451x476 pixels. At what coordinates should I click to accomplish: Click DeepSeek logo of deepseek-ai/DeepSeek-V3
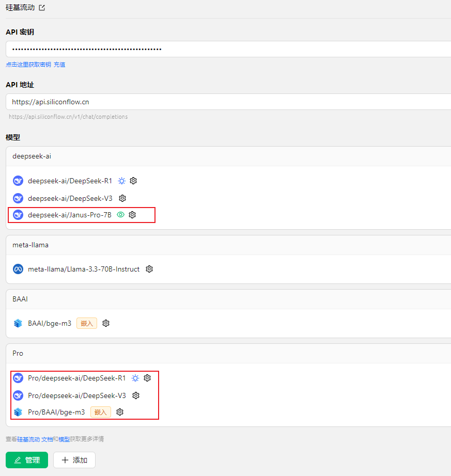(18, 198)
